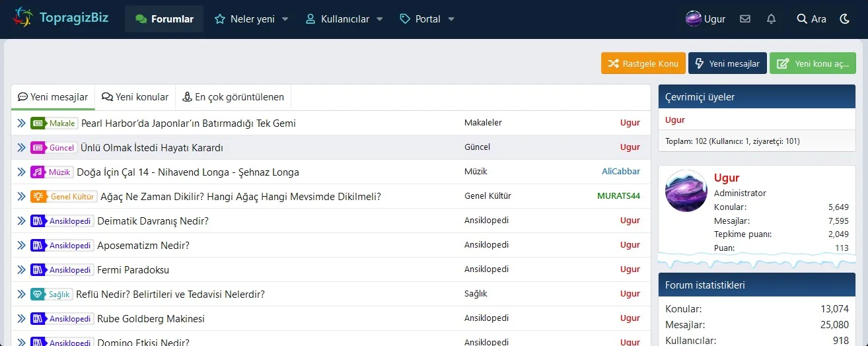The height and width of the screenshot is (346, 868).
Task: Open the Forumlar menu item
Action: tap(164, 19)
